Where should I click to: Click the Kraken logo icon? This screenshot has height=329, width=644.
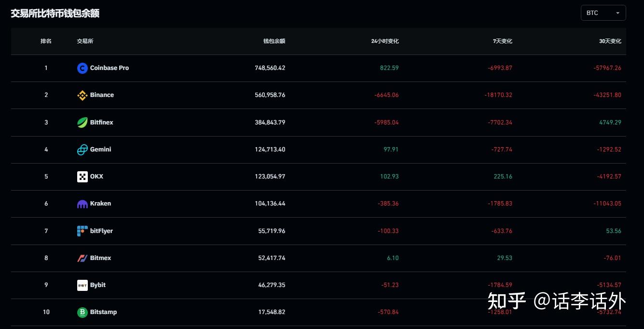pyautogui.click(x=82, y=204)
